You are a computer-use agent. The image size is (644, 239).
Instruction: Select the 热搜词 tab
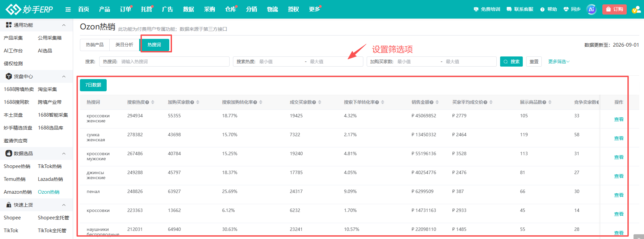154,45
